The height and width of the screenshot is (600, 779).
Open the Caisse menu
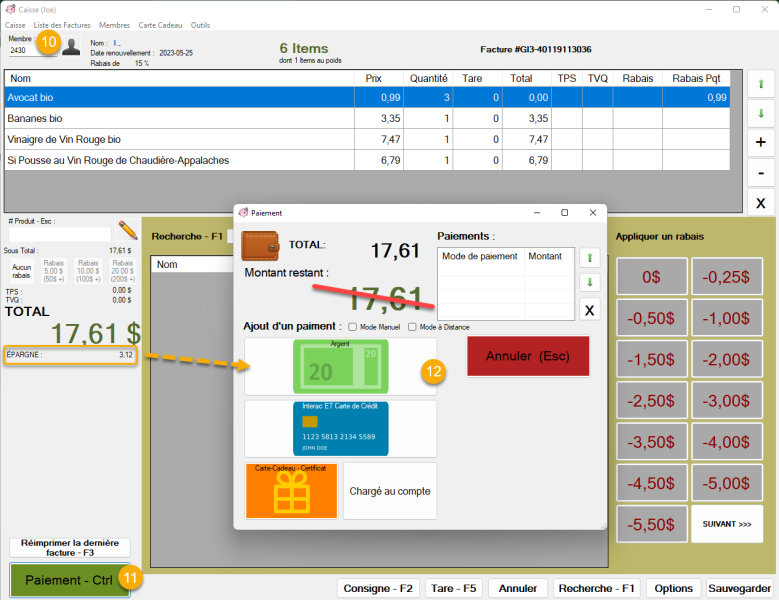(x=15, y=25)
